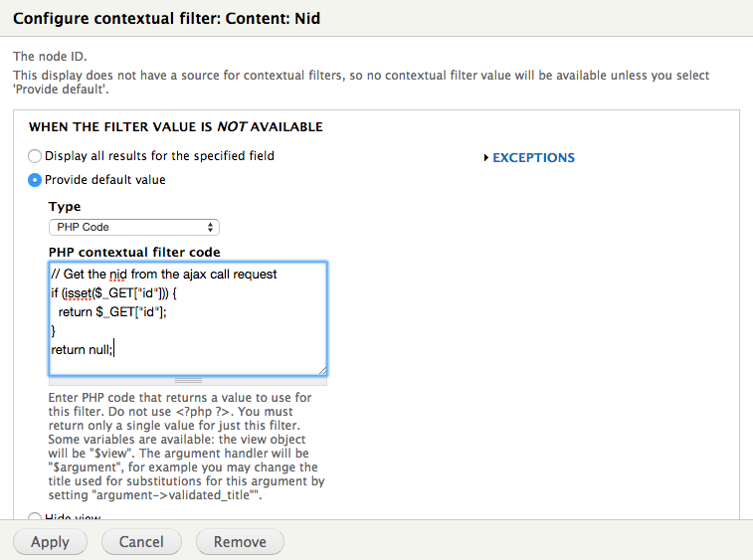The height and width of the screenshot is (560, 753).
Task: Click the disclosure triangle beside EXCEPTIONS
Action: 485,157
